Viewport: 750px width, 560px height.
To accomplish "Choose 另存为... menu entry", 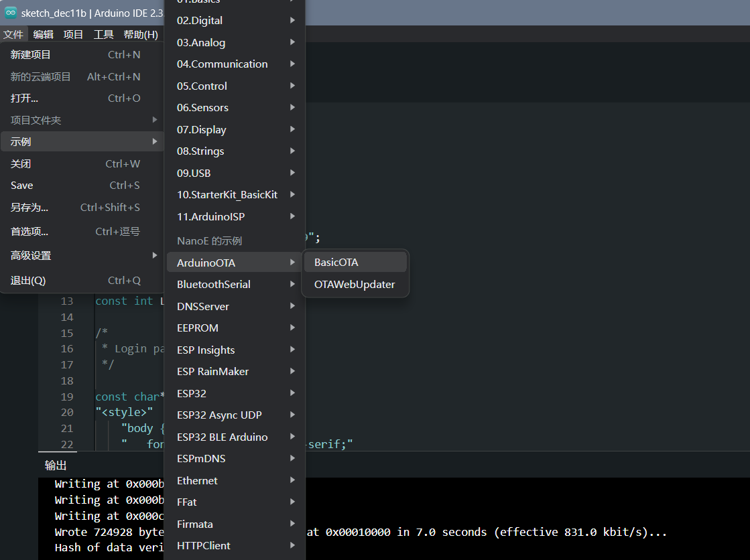I will [82, 207].
